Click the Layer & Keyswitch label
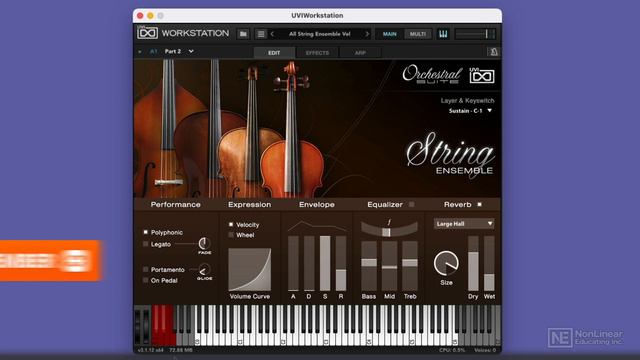The width and height of the screenshot is (640, 360). click(x=467, y=100)
